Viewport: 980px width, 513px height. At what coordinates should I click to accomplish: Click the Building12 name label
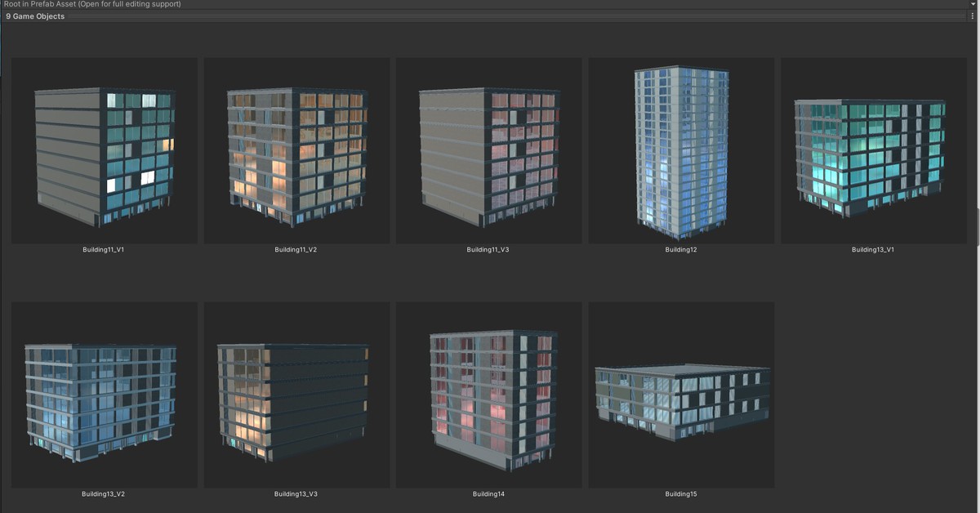(680, 249)
